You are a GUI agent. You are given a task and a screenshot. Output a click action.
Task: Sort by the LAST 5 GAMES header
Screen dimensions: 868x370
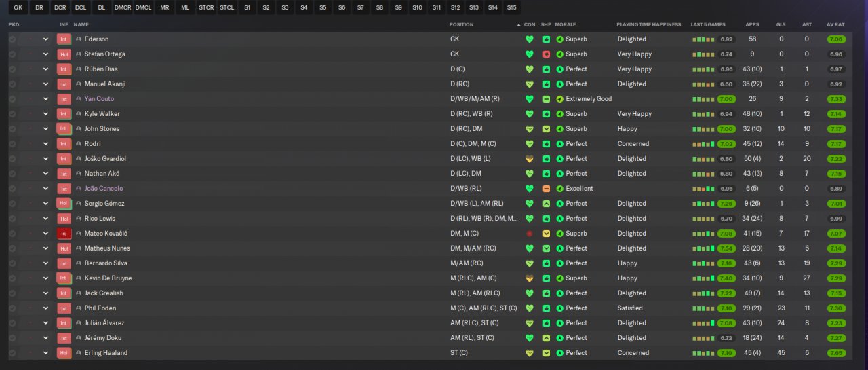tap(707, 24)
